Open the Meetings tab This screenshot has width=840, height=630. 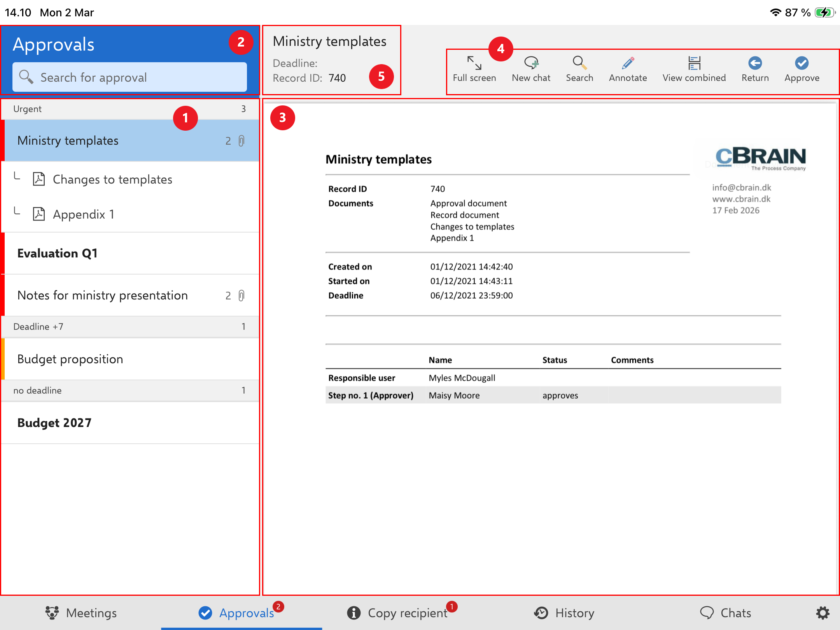click(x=81, y=613)
